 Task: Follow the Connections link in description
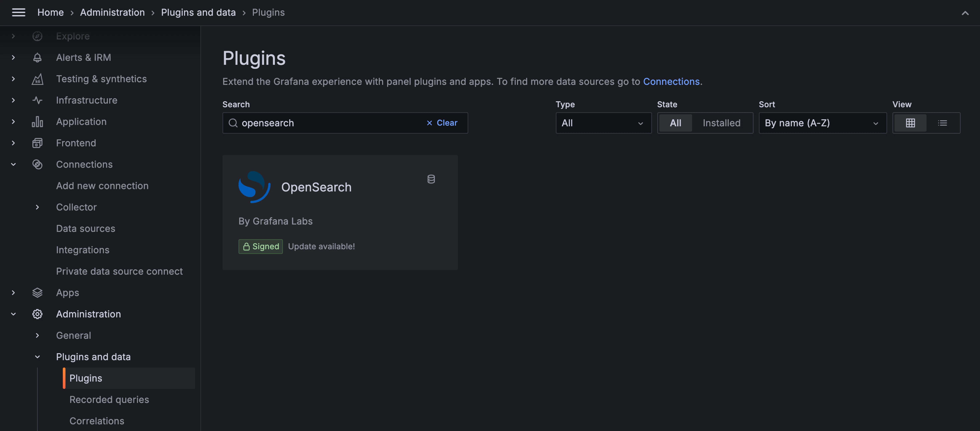(x=672, y=81)
